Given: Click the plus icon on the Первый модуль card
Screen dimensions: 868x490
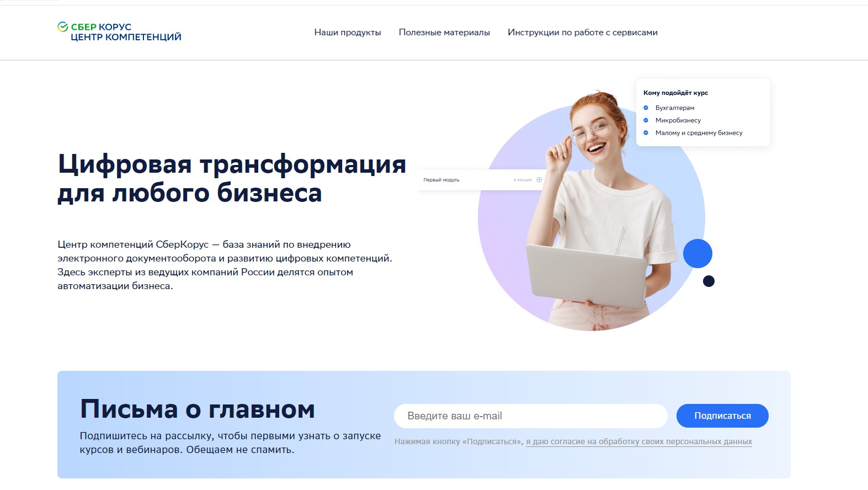Looking at the screenshot, I should [x=539, y=180].
